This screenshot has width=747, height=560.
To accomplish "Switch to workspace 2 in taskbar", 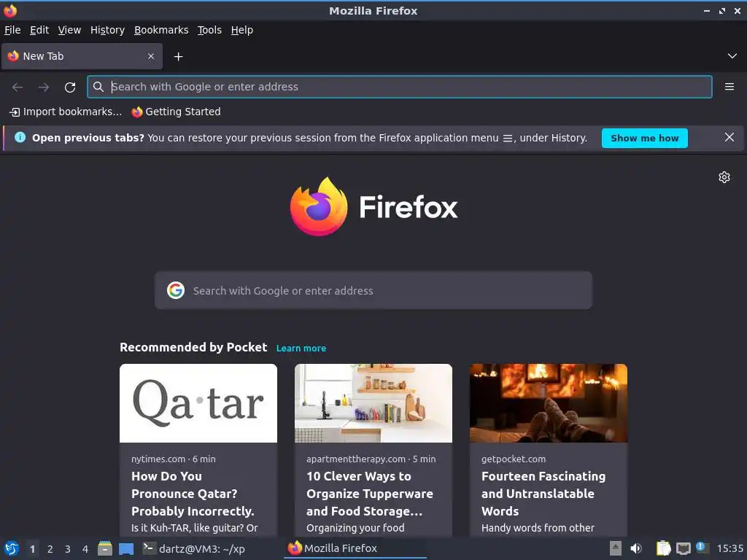I will pos(50,549).
